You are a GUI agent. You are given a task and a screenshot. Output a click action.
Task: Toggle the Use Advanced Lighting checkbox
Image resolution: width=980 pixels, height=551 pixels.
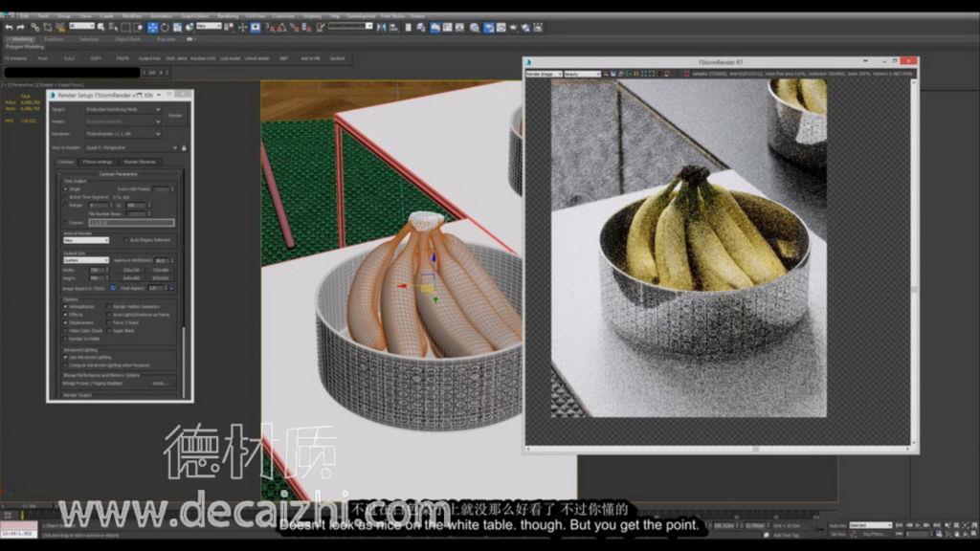(x=66, y=358)
